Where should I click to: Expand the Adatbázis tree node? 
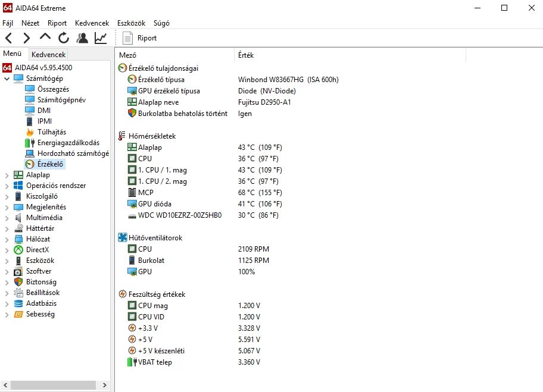[7, 304]
